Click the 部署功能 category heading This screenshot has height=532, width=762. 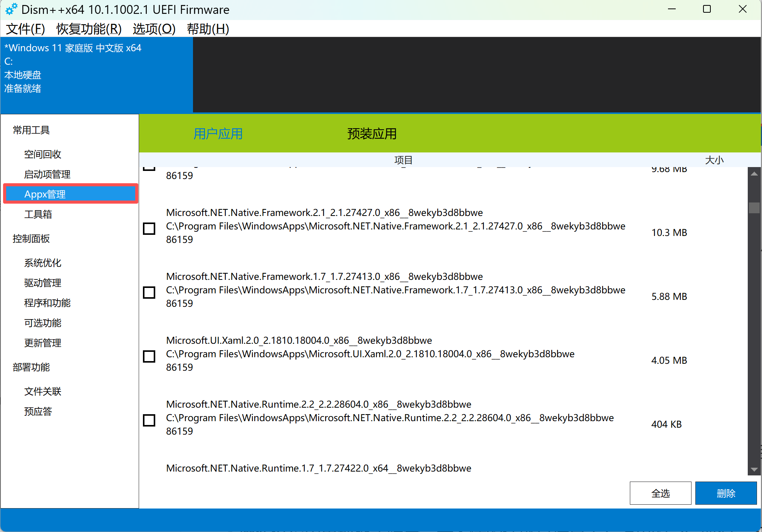[x=31, y=367]
